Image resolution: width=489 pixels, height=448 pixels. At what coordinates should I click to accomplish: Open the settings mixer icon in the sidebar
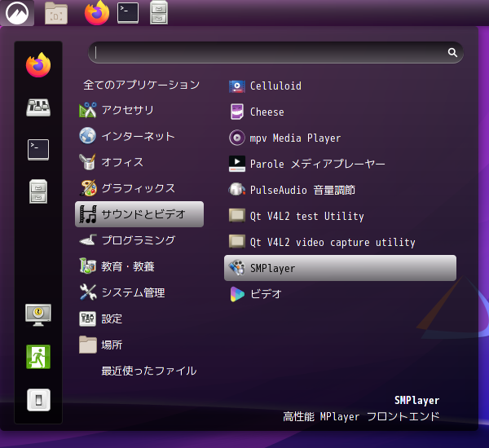point(38,108)
